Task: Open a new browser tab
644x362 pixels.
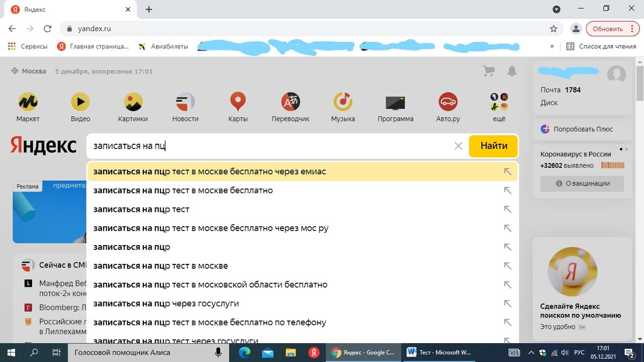Action: (x=149, y=9)
